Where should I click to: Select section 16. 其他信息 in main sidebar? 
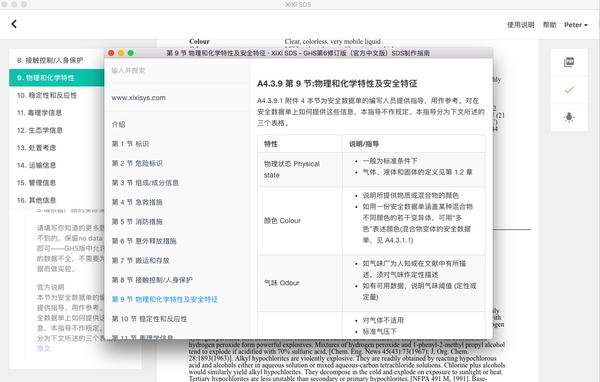(x=57, y=200)
